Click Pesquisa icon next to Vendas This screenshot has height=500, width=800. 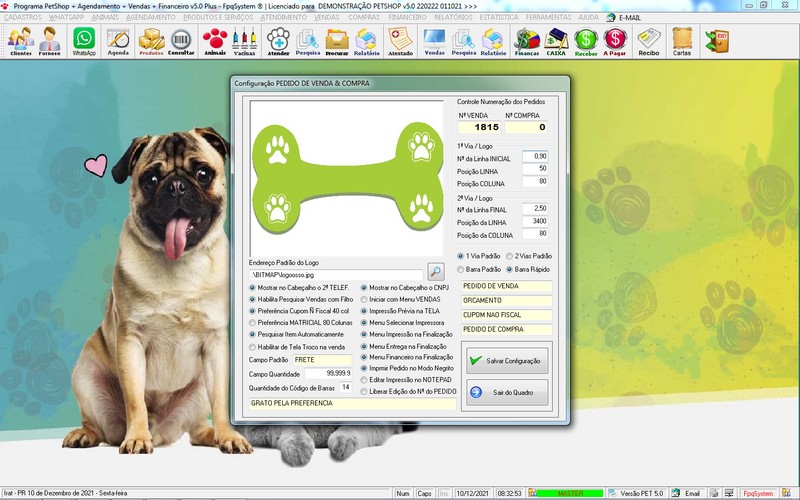[464, 41]
